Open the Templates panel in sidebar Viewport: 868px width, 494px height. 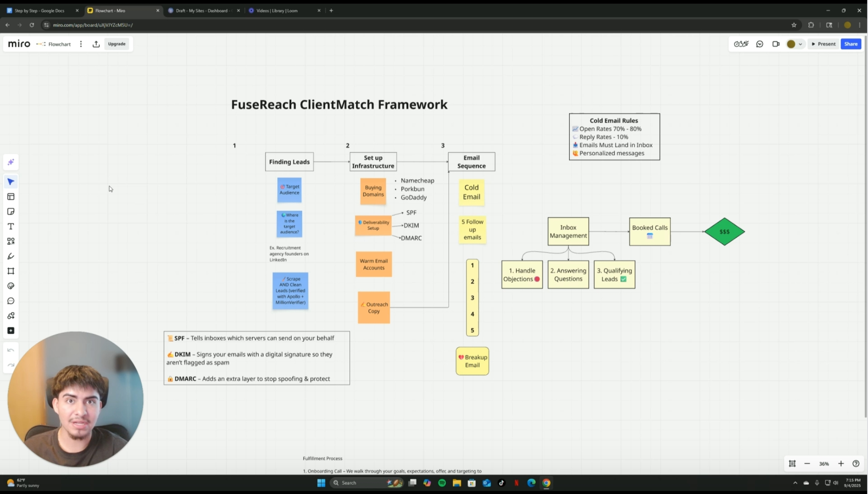pos(11,197)
